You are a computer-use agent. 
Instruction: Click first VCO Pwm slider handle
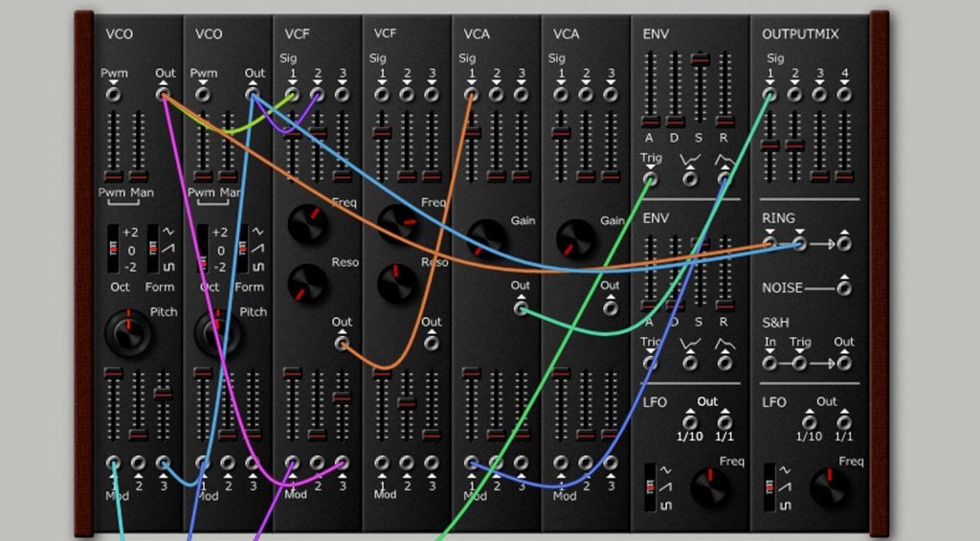pos(113,176)
